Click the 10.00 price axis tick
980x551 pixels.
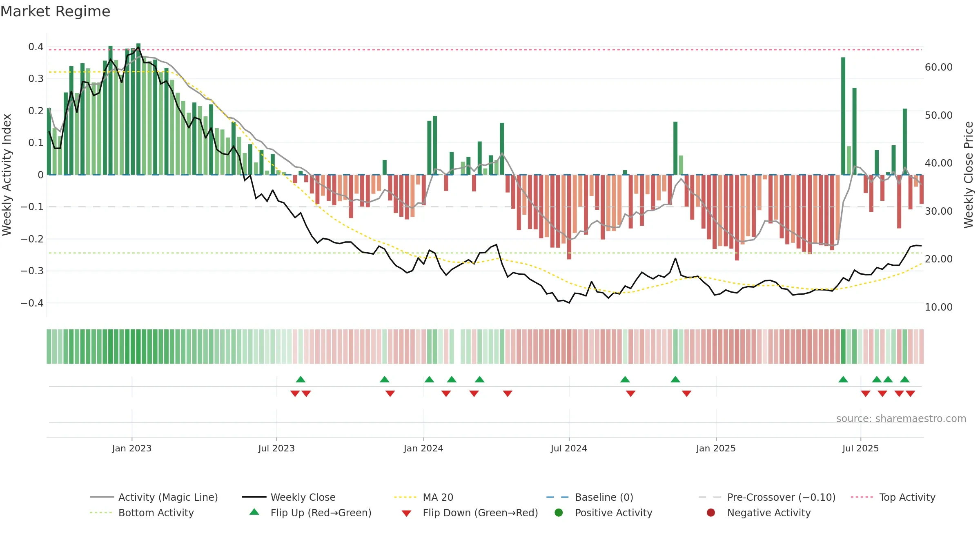pos(938,307)
